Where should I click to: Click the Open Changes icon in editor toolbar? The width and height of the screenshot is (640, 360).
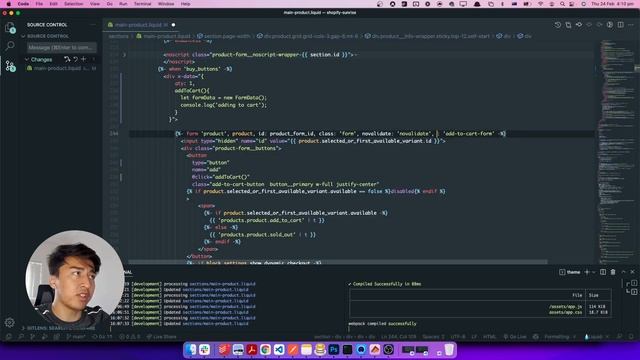tap(568, 25)
